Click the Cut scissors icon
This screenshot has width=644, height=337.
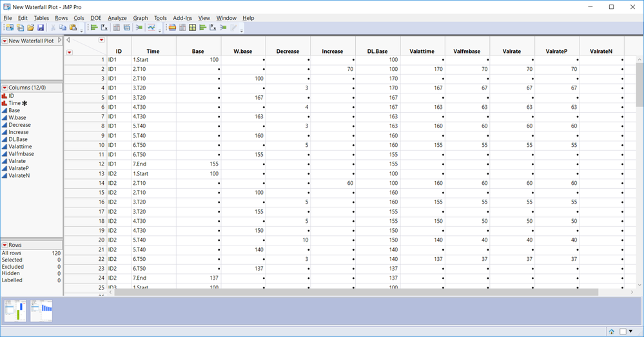(x=53, y=28)
